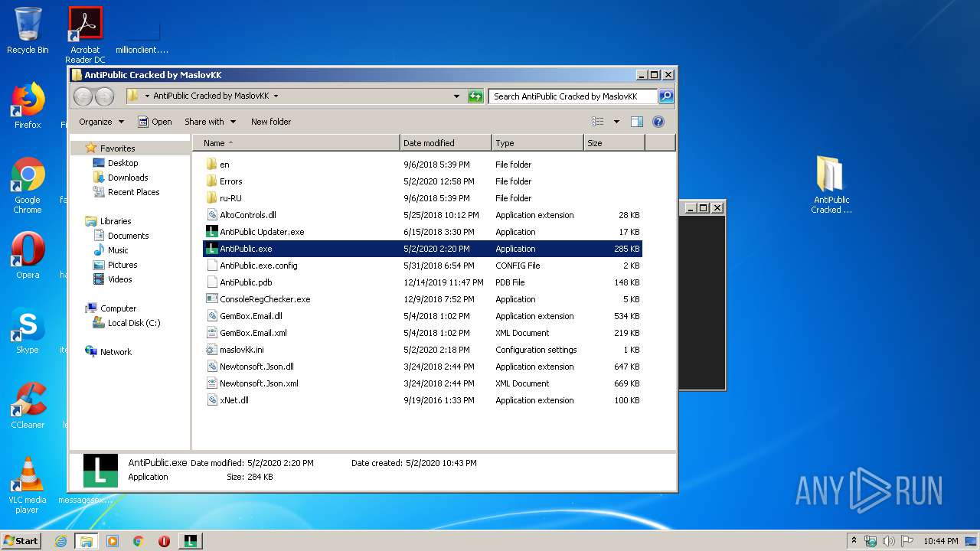Open Windows Media Player taskbar icon
The width and height of the screenshot is (980, 551).
(x=113, y=541)
